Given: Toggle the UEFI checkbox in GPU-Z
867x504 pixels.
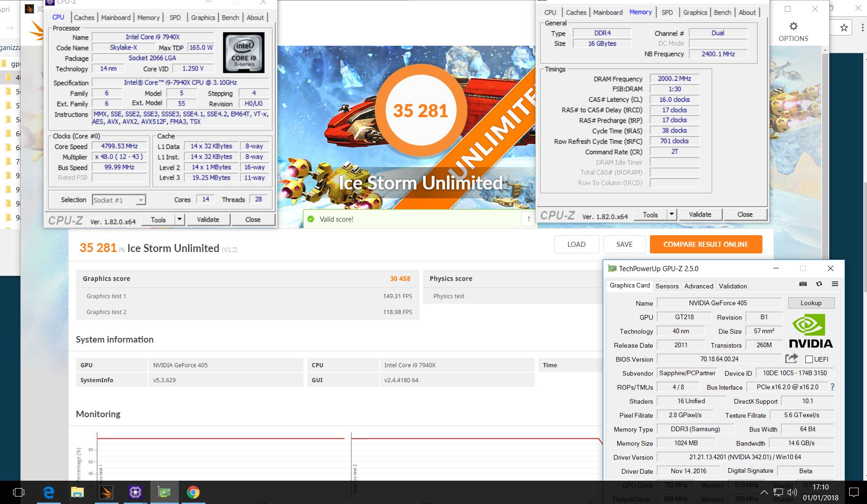Looking at the screenshot, I should click(809, 359).
